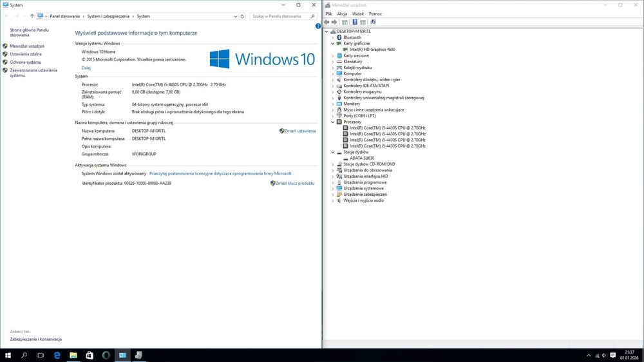The image size is (644, 362).
Task: Click the blue question-mark Help toolbar icon
Action: point(354,22)
